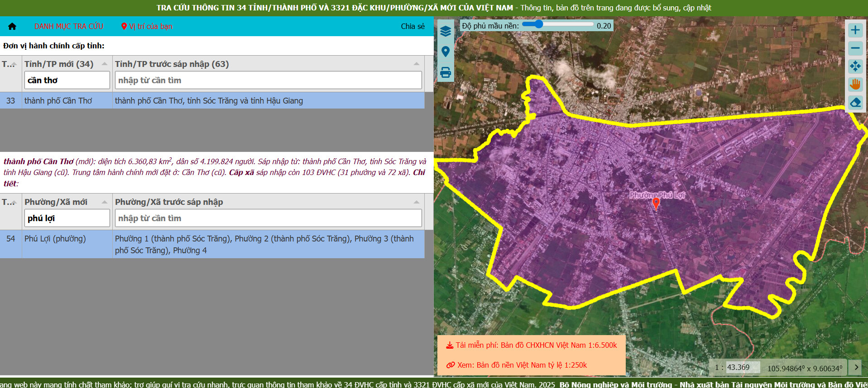868x388 pixels.
Task: Print the map using the printer icon
Action: [446, 72]
